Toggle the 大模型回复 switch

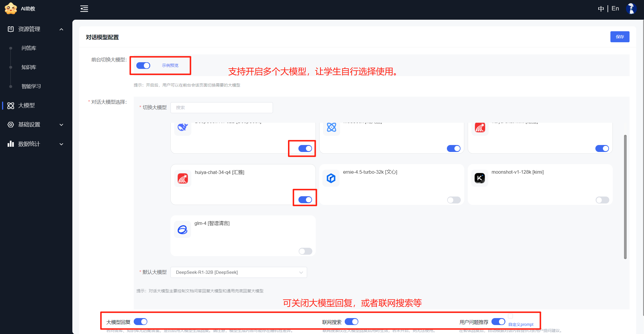140,322
